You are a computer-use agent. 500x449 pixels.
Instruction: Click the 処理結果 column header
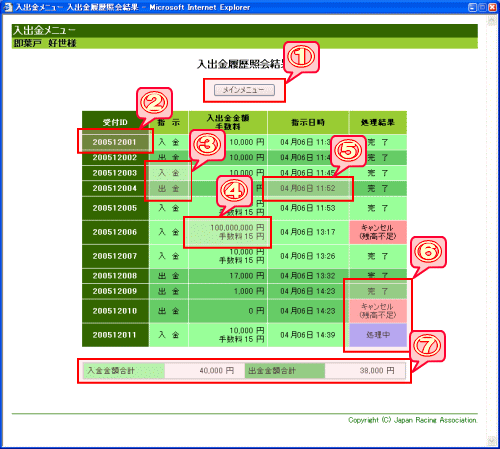coord(378,122)
